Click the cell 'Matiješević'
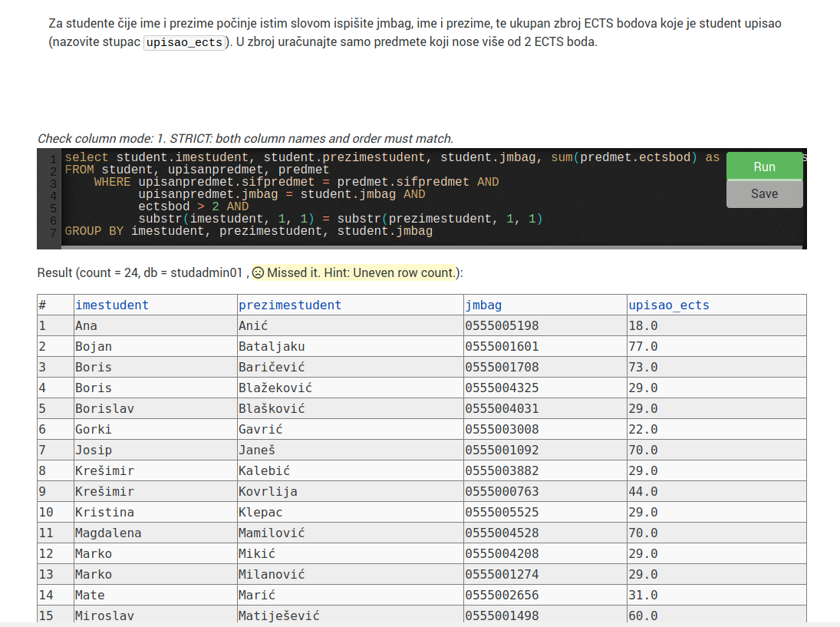 click(351, 615)
